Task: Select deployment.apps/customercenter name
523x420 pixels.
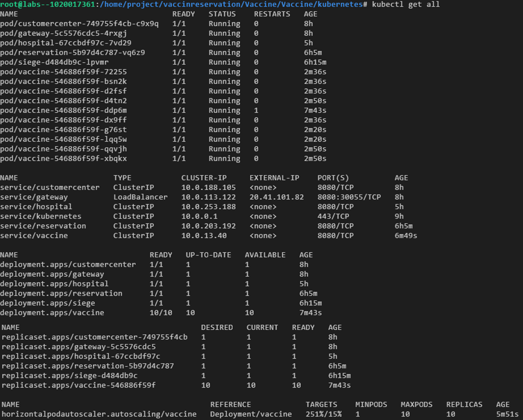Action: pyautogui.click(x=68, y=265)
